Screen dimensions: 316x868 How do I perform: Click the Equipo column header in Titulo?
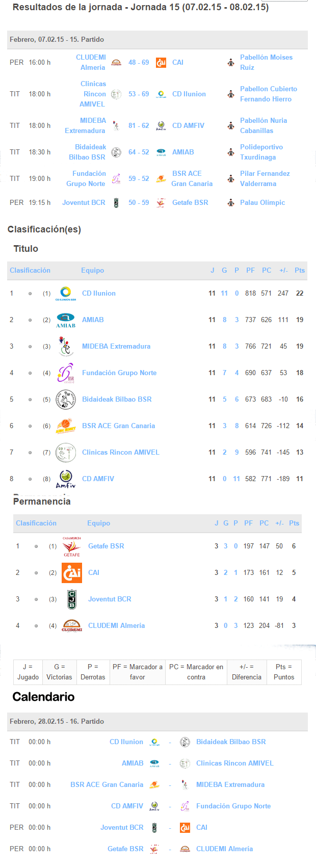(93, 271)
